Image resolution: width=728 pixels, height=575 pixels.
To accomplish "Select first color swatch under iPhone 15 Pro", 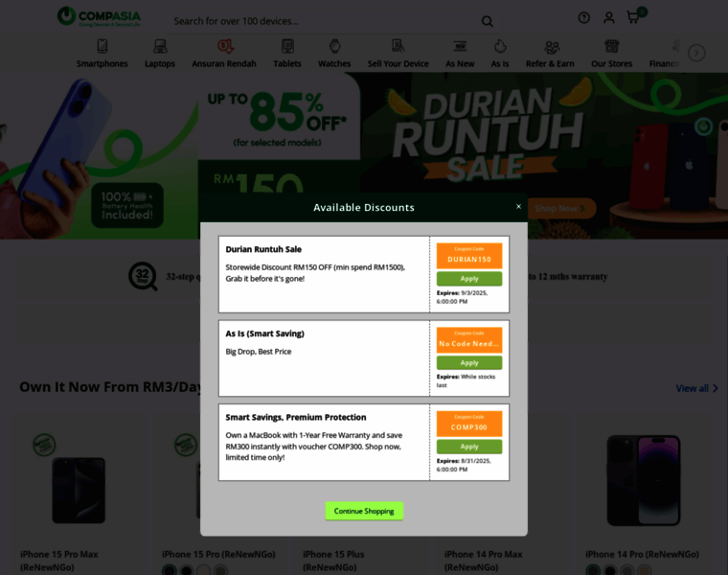I will click(x=170, y=570).
